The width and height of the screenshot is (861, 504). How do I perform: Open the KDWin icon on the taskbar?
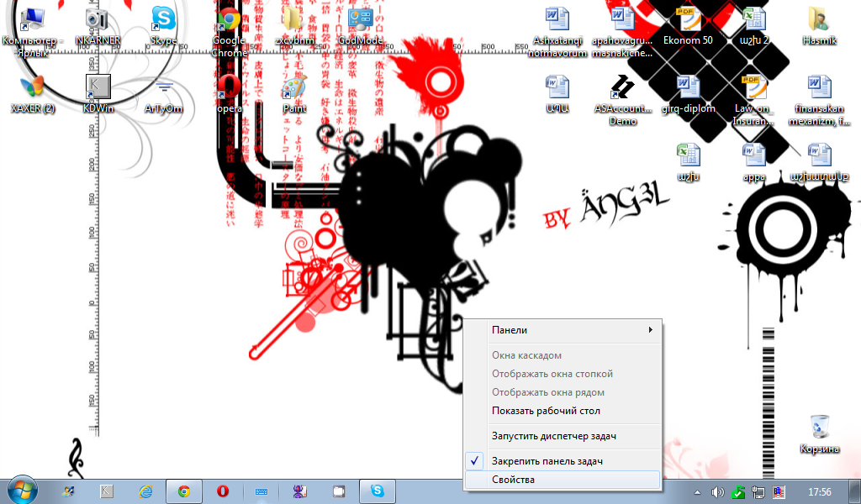coord(107,491)
